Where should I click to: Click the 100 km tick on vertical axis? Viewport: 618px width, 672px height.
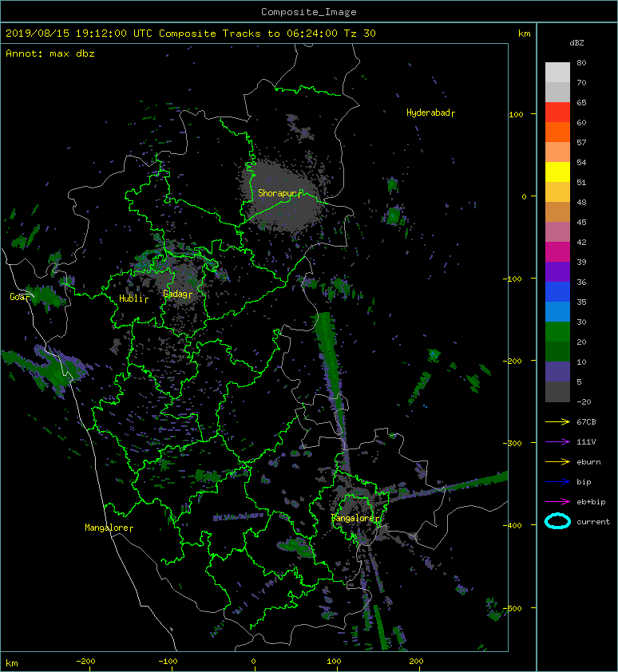(x=516, y=114)
